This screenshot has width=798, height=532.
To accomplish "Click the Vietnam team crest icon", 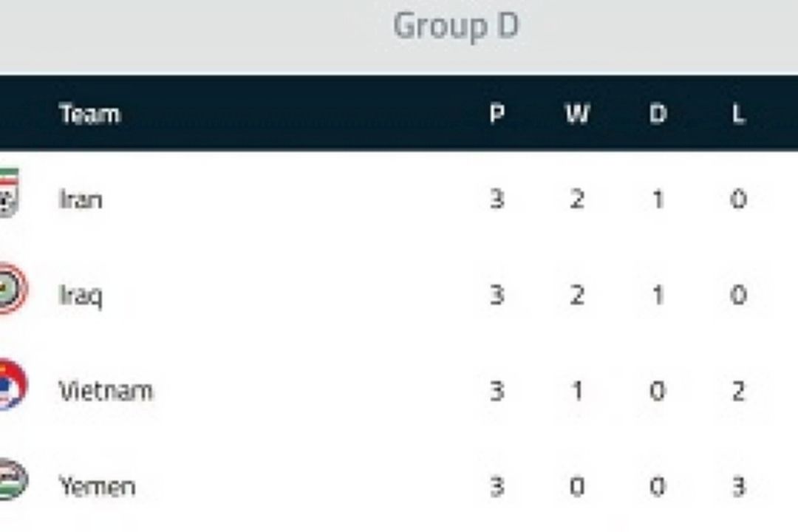I will 13,384.
